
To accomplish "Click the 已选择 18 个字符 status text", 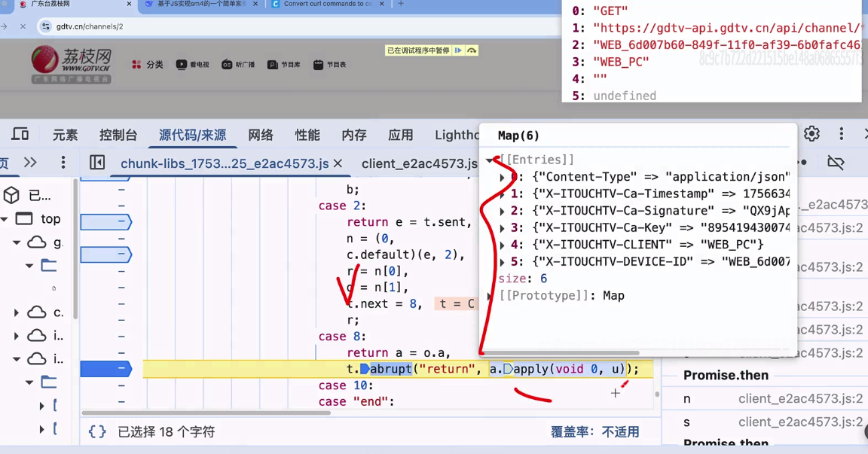I will [166, 432].
